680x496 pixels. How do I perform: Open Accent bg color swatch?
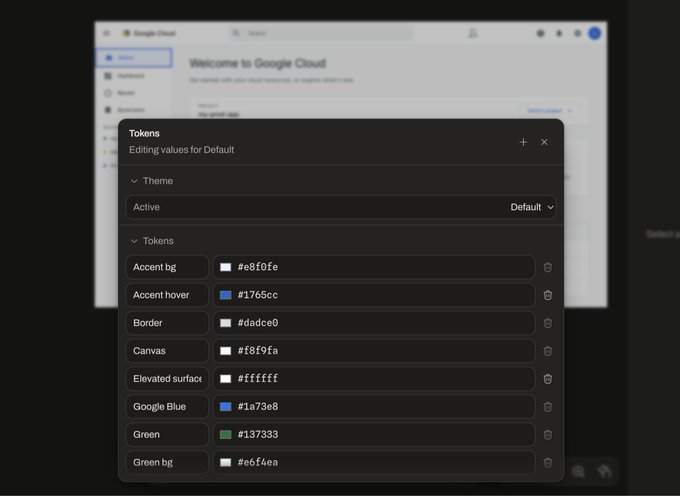pos(226,267)
